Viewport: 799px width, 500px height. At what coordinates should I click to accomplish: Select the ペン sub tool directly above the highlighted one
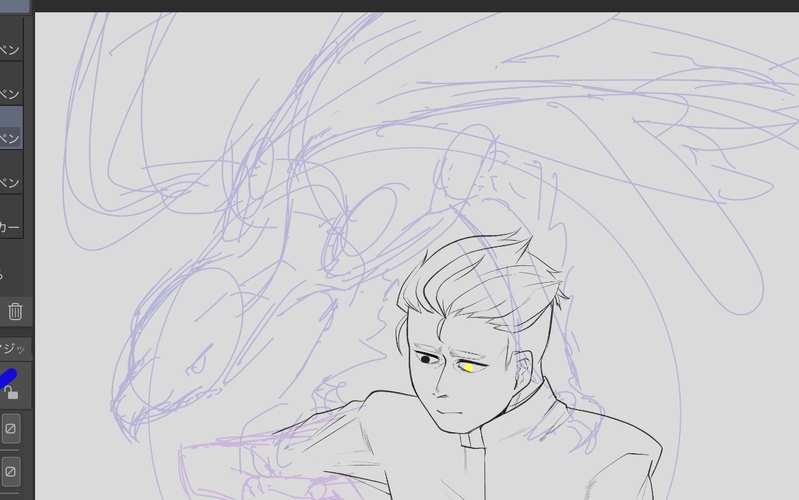click(x=11, y=84)
